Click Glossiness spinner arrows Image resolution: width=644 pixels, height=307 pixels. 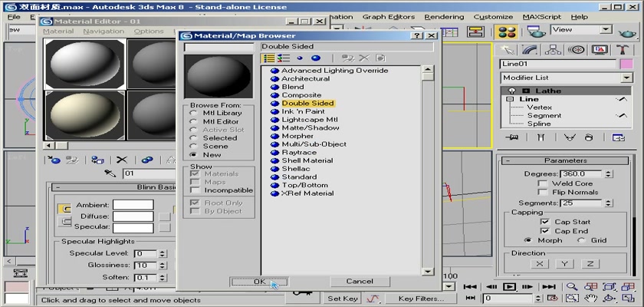click(163, 266)
